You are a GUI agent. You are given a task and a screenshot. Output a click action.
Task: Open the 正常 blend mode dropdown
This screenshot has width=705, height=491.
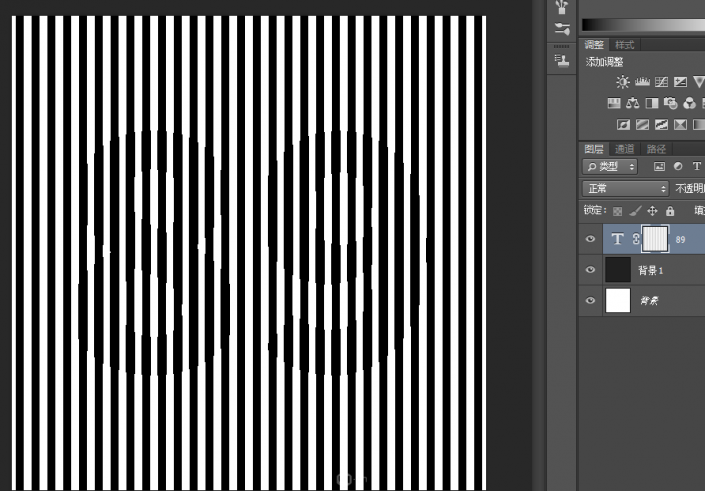[626, 188]
